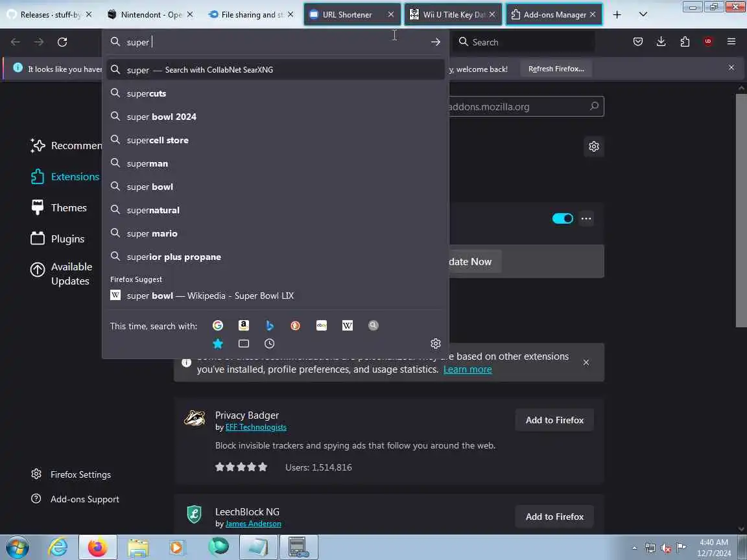The height and width of the screenshot is (560, 747).
Task: Choose superior plus propane suggestion
Action: click(276, 257)
